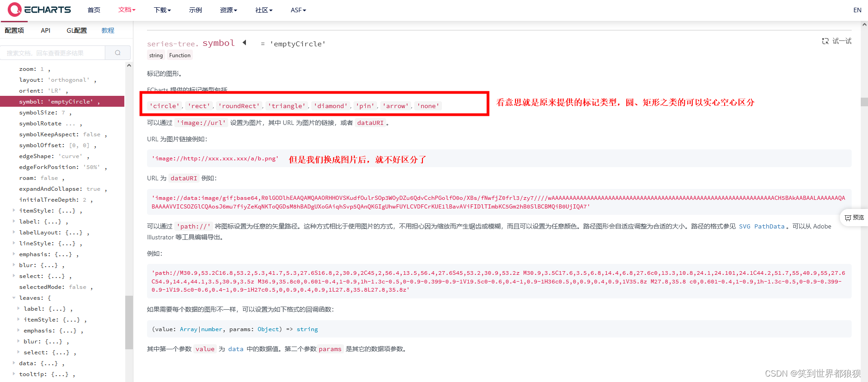Screen dimensions: 868x382
Task: Open the 资源 dropdown menu
Action: [228, 10]
